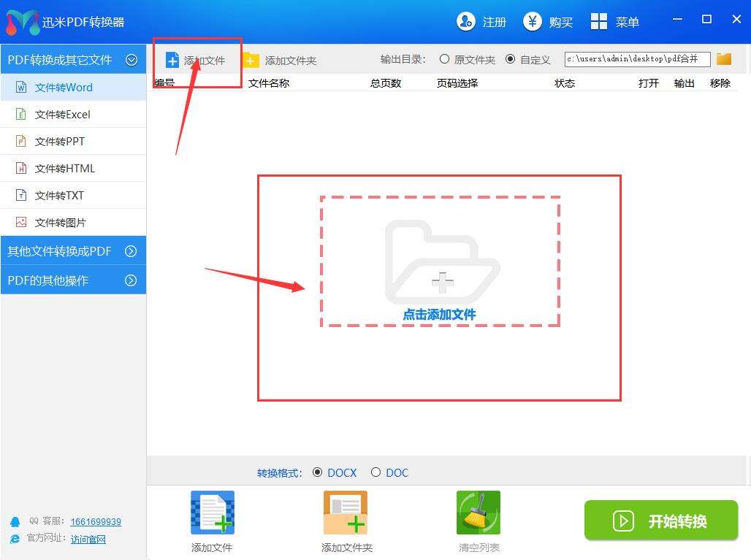Click the top toolbar 添加文件夹 folder icon
Viewport: 751px width, 560px height.
tap(251, 61)
